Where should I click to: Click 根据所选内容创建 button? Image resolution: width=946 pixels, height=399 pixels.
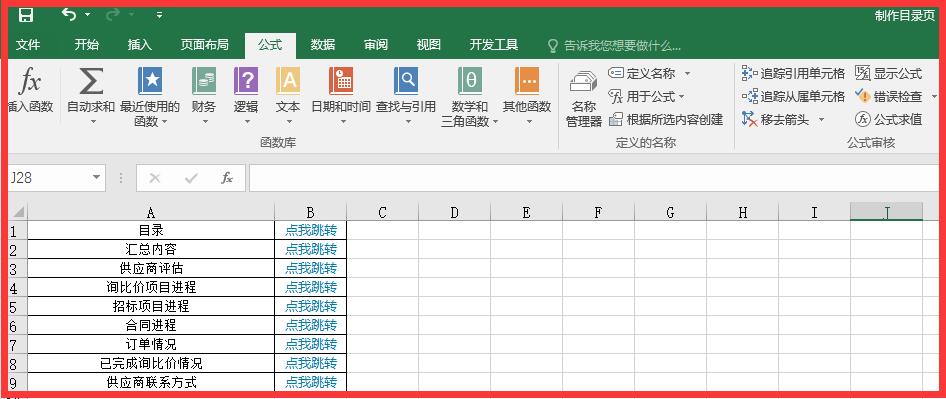click(665, 120)
